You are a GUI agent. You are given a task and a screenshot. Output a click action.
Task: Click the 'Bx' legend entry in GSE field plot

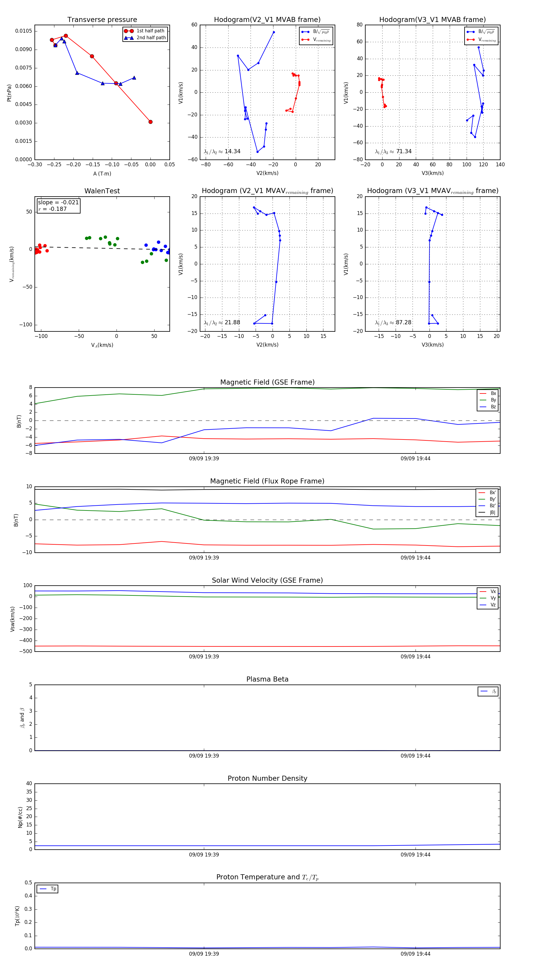[488, 393]
